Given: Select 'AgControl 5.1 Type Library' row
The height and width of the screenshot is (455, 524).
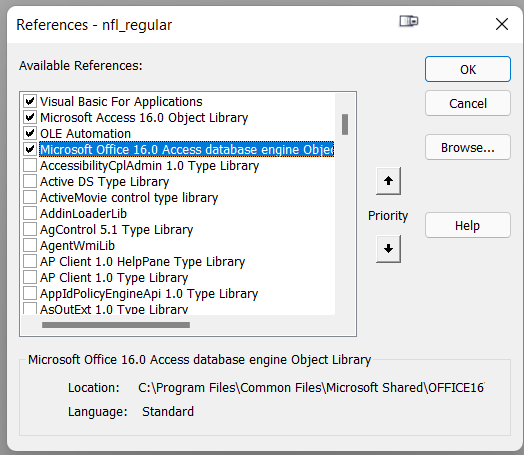Looking at the screenshot, I should tap(116, 230).
